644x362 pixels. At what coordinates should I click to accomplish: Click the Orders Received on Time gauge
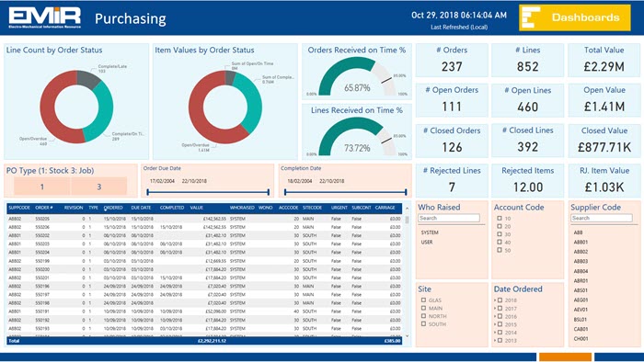(x=357, y=76)
